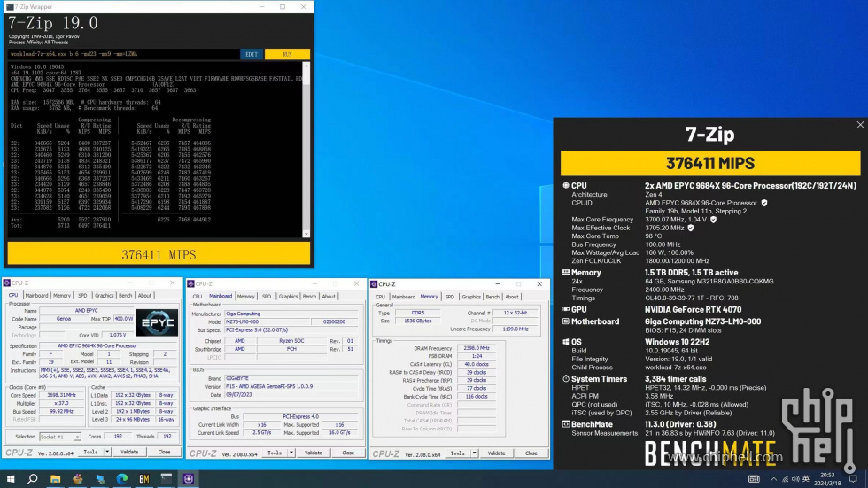
Task: Click the EDIT button in 7-Zip Wrapper
Action: click(x=252, y=54)
